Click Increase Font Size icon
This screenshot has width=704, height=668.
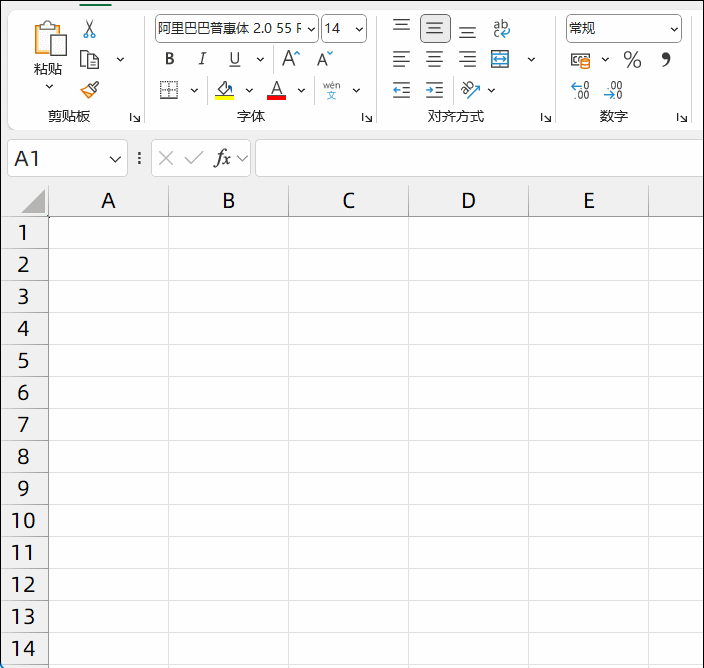point(290,59)
